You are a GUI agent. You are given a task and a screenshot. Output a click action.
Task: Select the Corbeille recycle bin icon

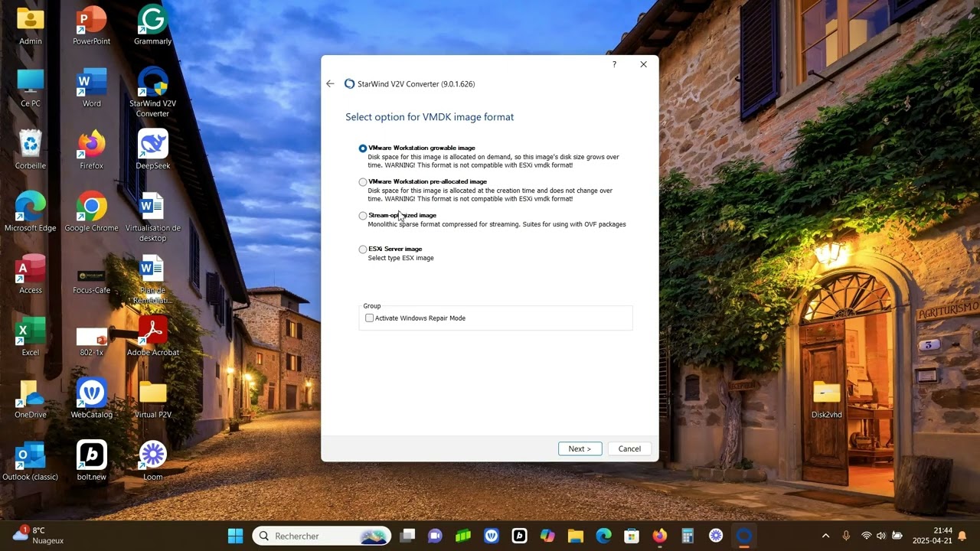coord(31,150)
